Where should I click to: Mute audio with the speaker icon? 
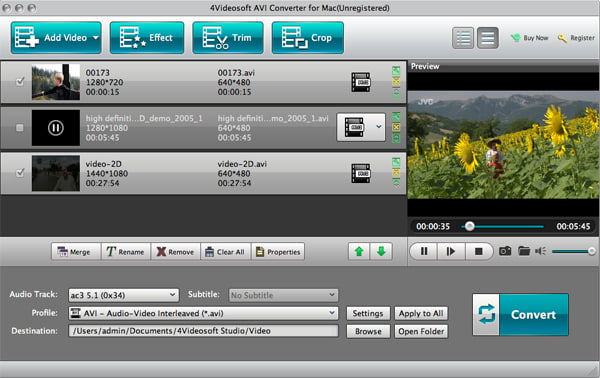(541, 251)
